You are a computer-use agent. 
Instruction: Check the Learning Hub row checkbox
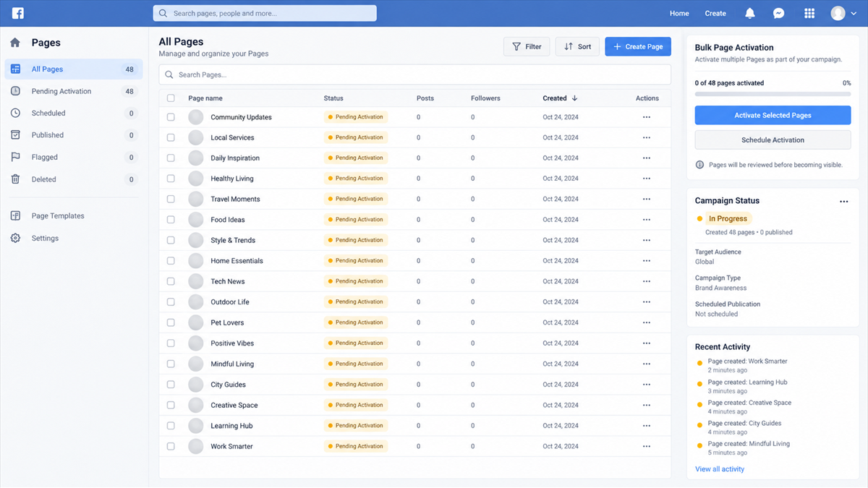(171, 426)
